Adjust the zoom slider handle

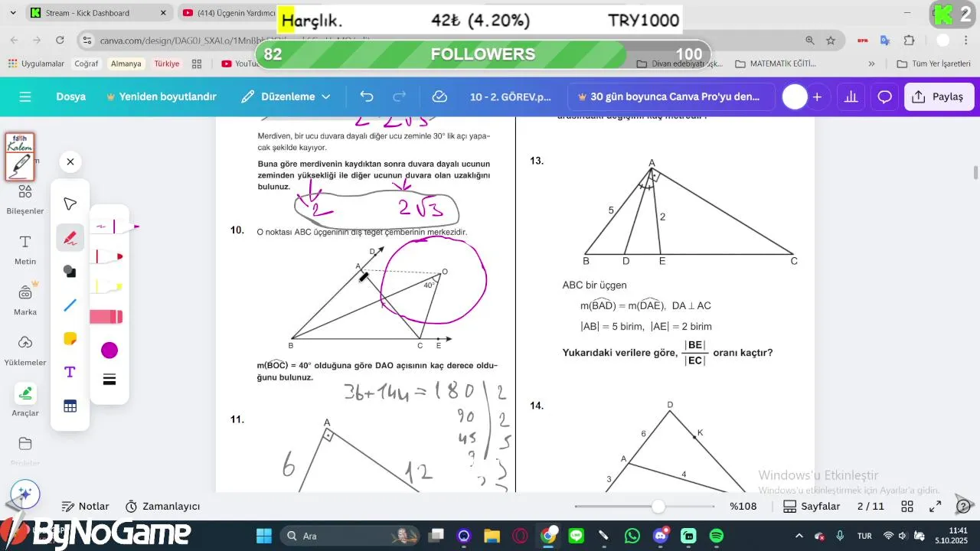[x=658, y=507]
